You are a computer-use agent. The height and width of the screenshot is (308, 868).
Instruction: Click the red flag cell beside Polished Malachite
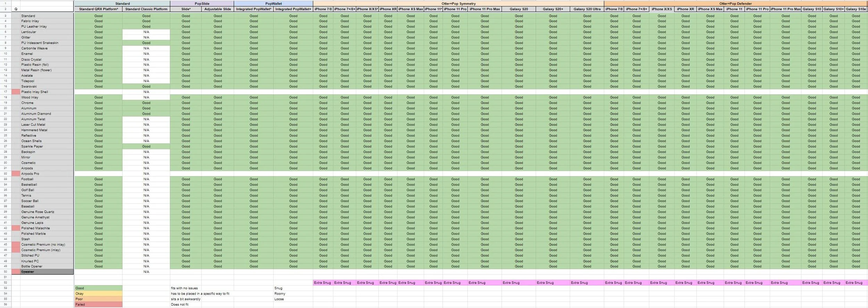16,228
